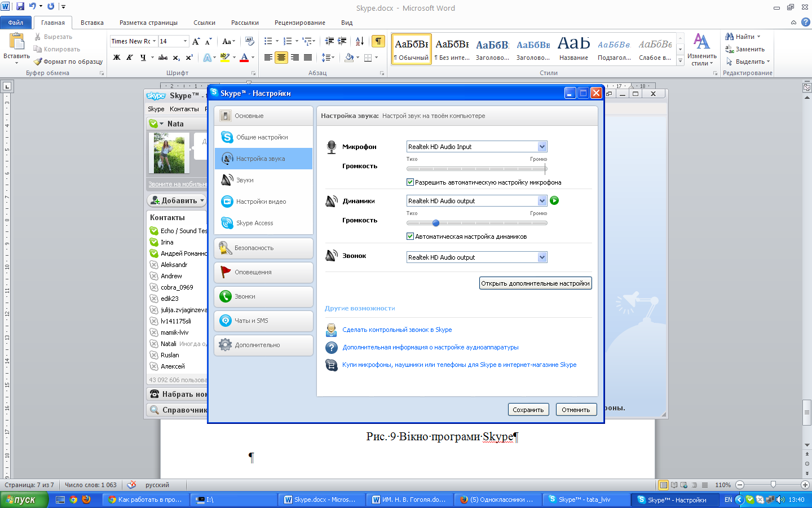Viewport: 812px width, 508px height.
Task: Apply Heading 1 style from gallery
Action: click(492, 49)
